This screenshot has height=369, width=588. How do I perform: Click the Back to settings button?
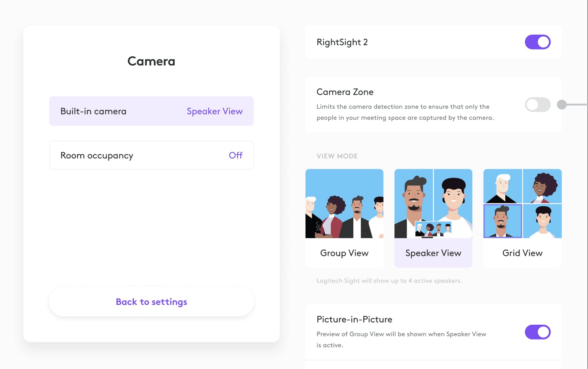[152, 302]
